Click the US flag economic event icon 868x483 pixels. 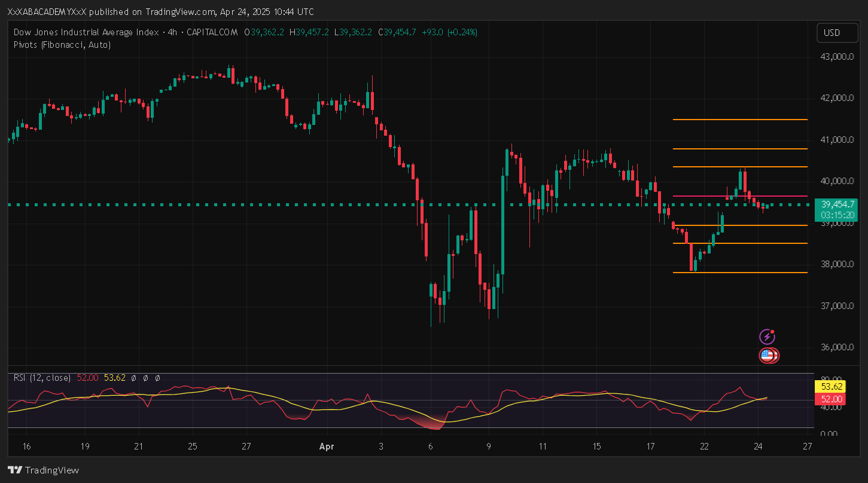[768, 356]
